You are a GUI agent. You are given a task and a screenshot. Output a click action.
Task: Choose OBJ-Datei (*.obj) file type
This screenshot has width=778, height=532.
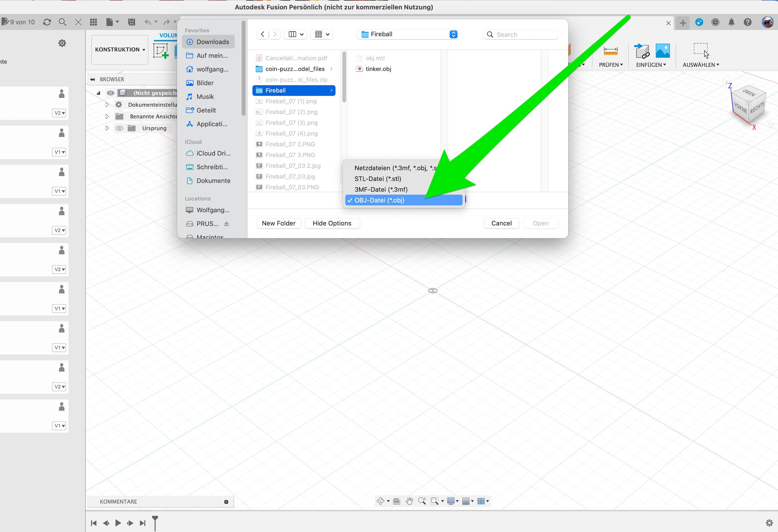(x=404, y=200)
